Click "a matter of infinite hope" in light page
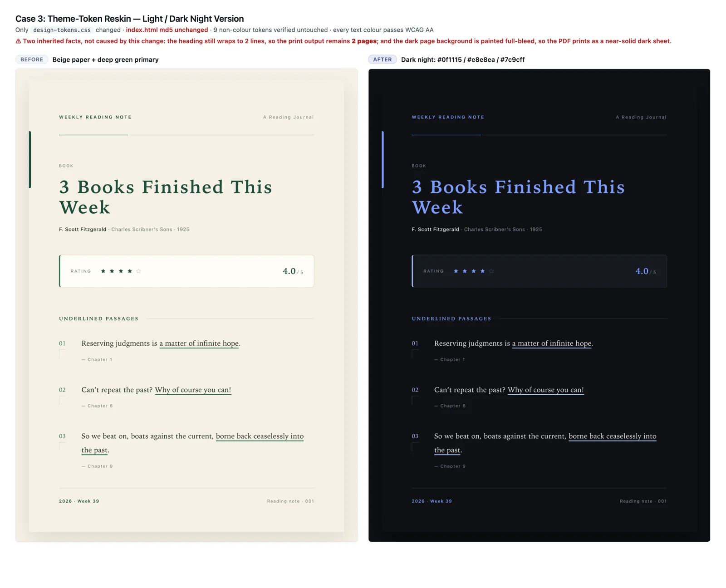Screen dimensions: 726x588 199,343
